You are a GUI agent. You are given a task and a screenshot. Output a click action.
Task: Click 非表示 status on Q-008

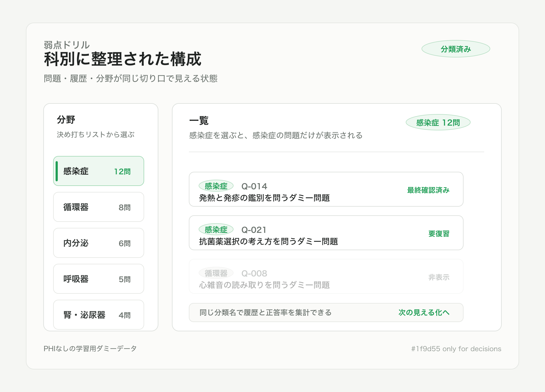439,277
